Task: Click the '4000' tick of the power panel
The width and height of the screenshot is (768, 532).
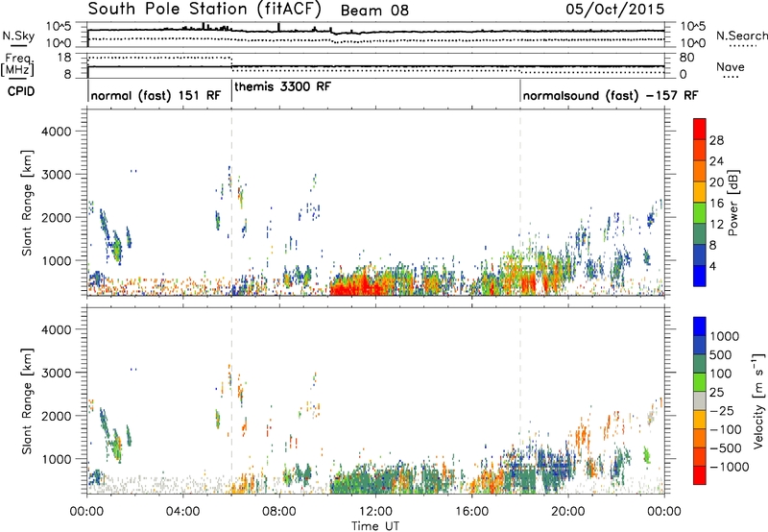Action: pos(57,132)
